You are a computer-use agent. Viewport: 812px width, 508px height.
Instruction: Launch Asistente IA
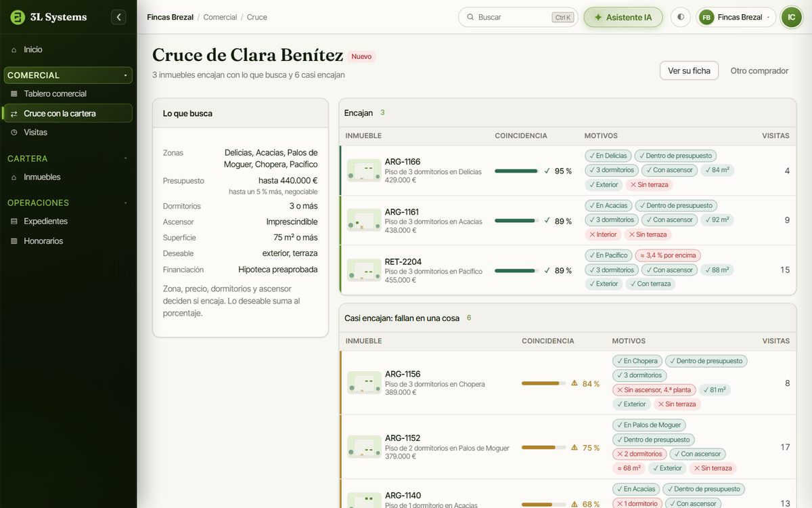623,17
